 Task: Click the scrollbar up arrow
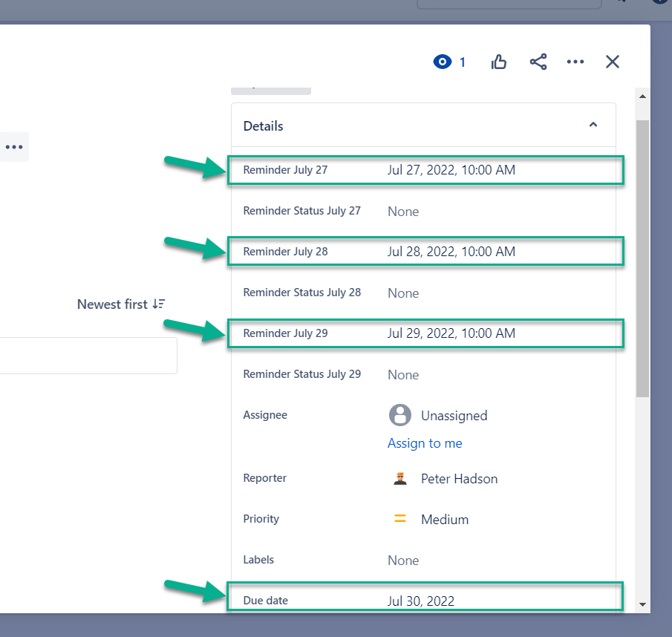(642, 96)
